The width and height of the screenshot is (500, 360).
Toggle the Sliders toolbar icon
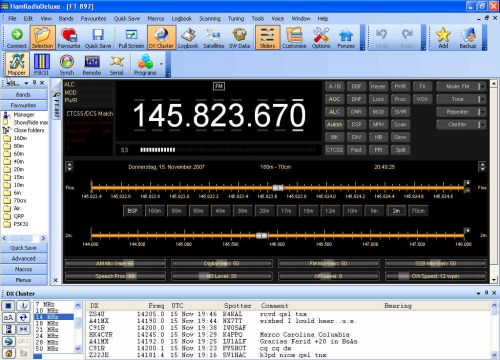click(x=267, y=38)
